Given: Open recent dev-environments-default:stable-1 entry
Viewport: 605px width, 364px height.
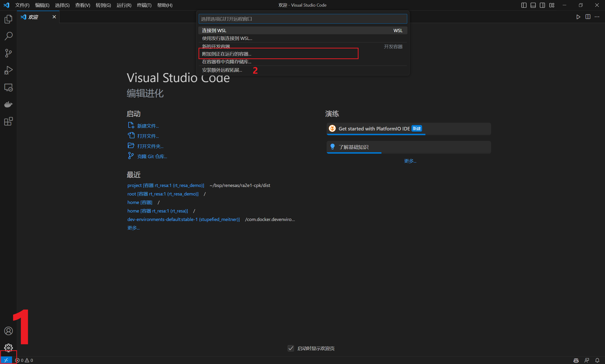Looking at the screenshot, I should pyautogui.click(x=183, y=219).
